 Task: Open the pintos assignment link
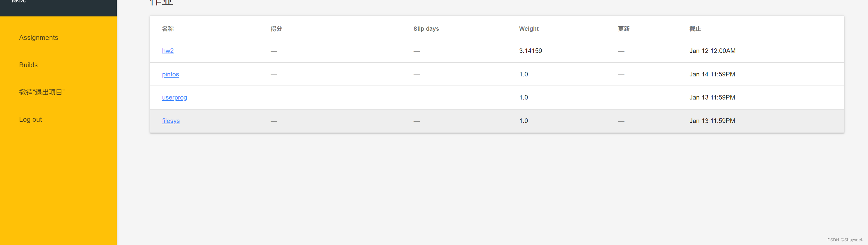[170, 74]
